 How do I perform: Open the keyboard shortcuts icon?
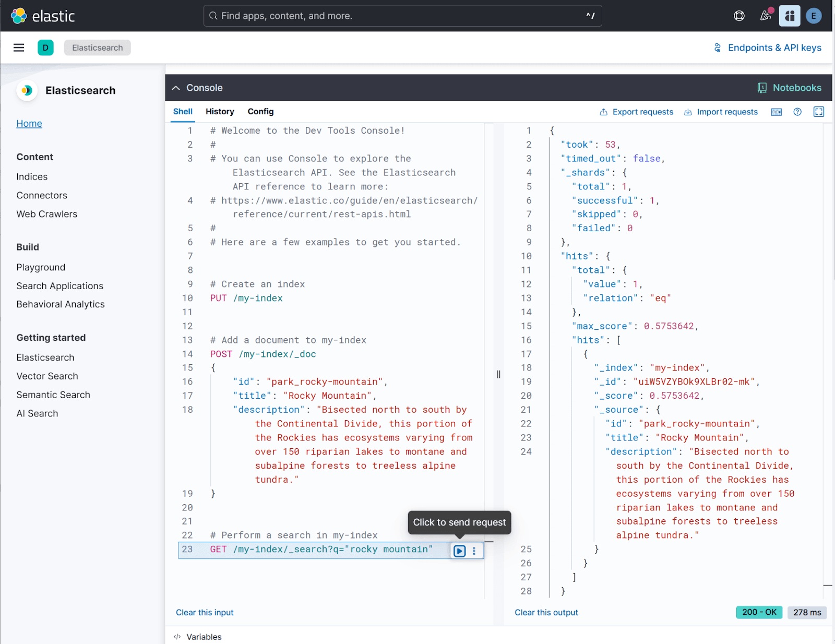click(x=776, y=112)
